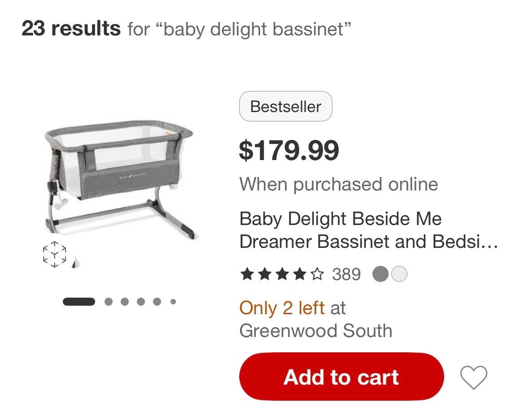
Task: Click the Bestseller badge
Action: (x=286, y=107)
